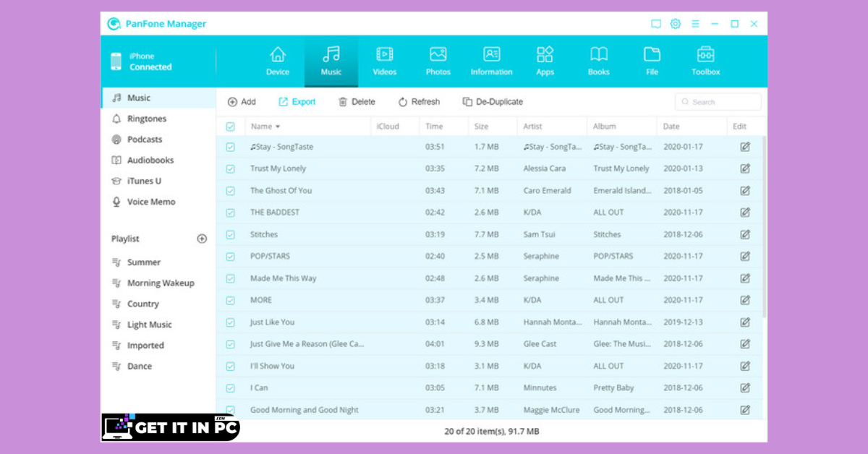Screen dimensions: 868x454
Task: Open the Photos section icon
Action: pyautogui.click(x=438, y=55)
